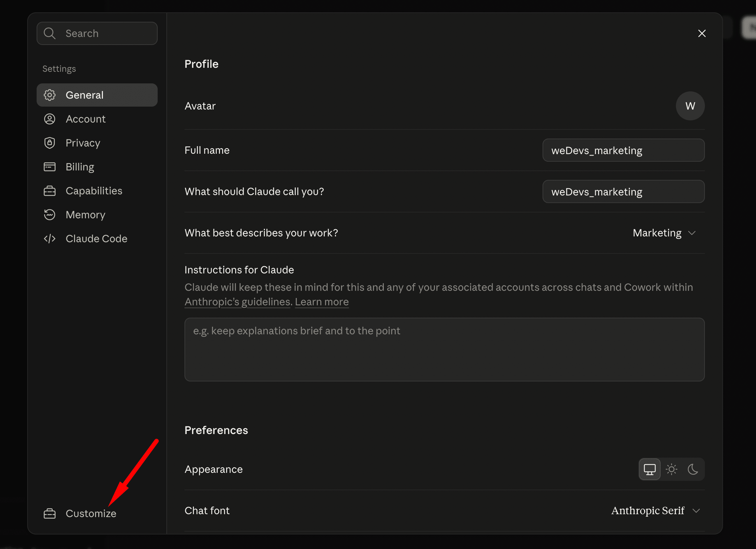Edit the What should Claude call you field
The width and height of the screenshot is (756, 549).
tap(624, 191)
